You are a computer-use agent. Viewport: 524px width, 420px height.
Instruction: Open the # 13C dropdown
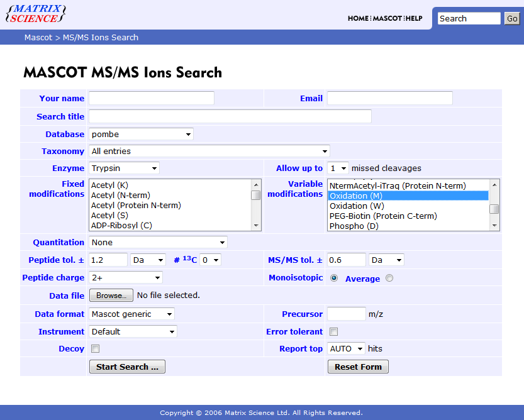pos(210,260)
